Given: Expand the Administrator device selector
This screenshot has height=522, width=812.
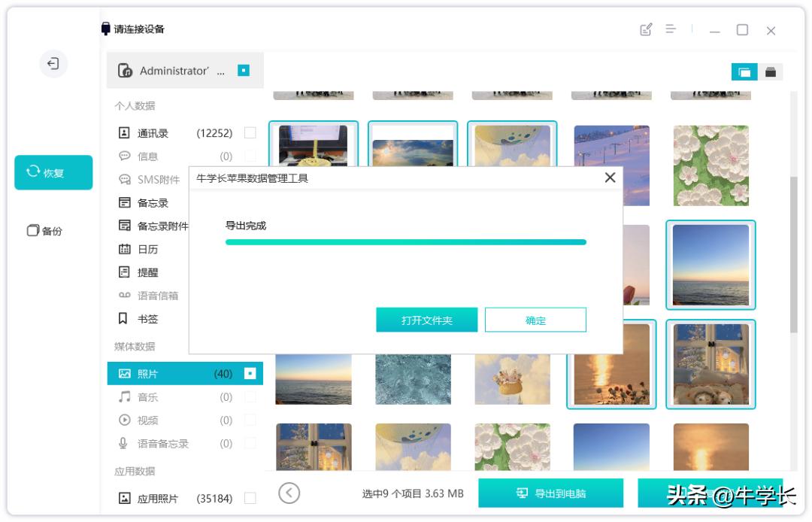Looking at the screenshot, I should coord(185,70).
